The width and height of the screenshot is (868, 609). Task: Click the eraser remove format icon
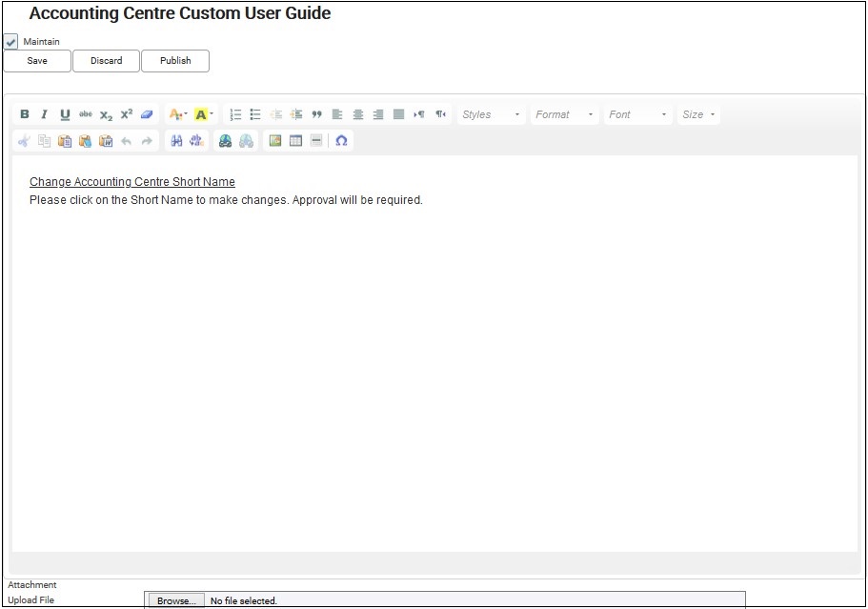[147, 114]
